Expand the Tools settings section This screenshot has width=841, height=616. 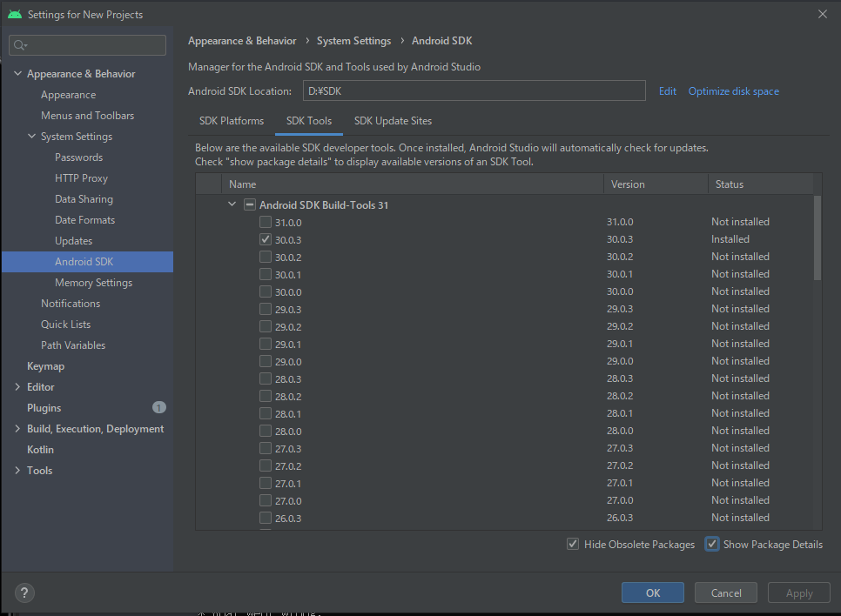coord(17,471)
